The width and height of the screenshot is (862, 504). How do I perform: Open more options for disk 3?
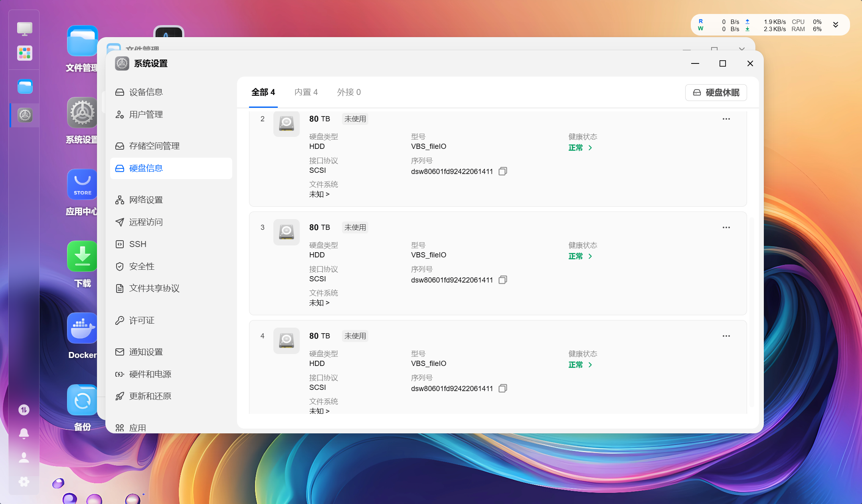[x=726, y=227]
